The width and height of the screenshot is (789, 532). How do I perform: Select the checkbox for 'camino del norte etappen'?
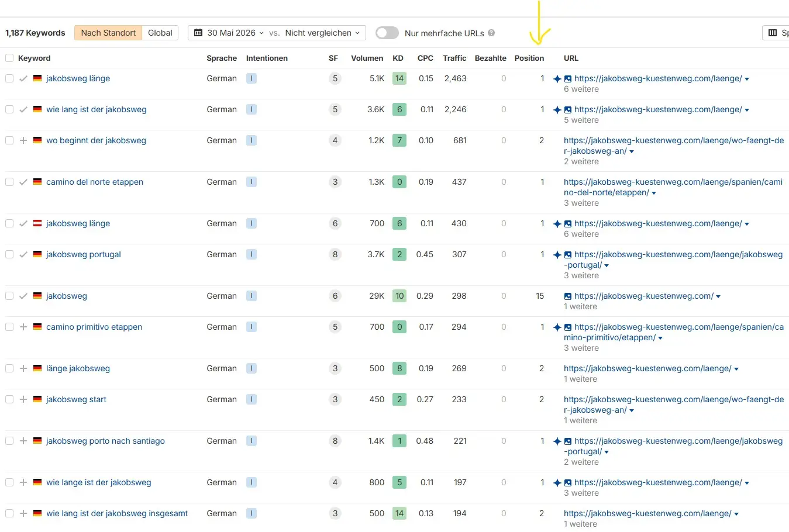point(9,182)
